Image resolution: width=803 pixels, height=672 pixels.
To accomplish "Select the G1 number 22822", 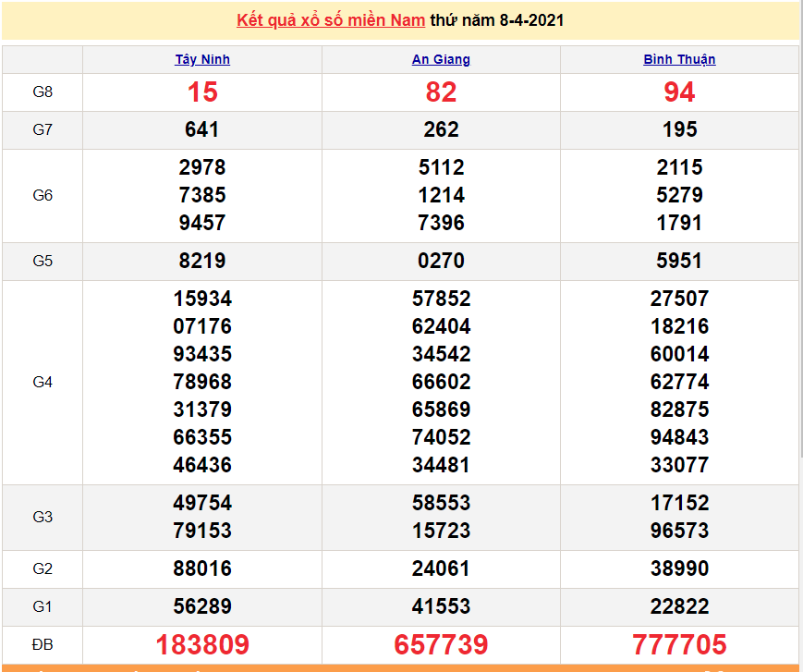I will point(679,607).
